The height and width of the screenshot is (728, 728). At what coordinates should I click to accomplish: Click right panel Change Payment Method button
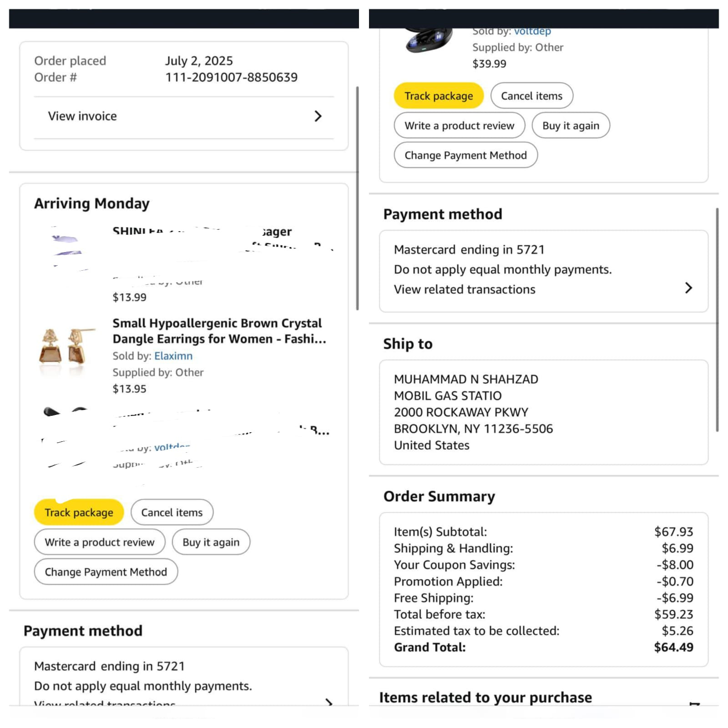coord(466,155)
